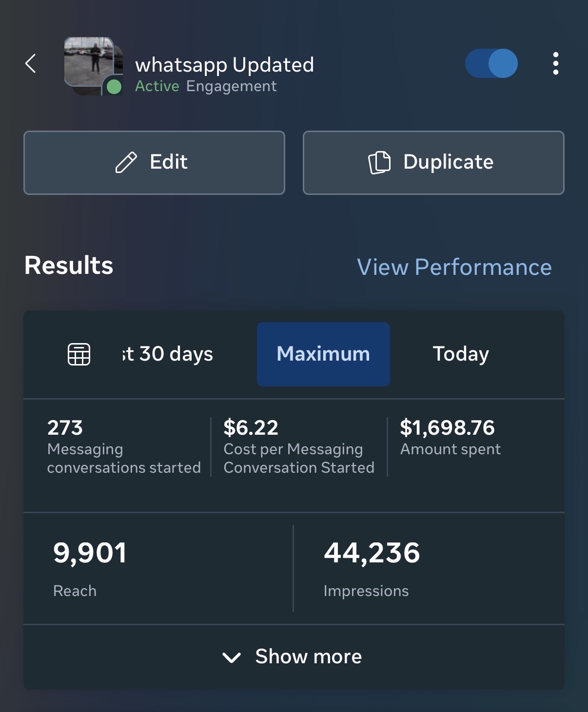Go back using the left chevron arrow

click(x=31, y=63)
